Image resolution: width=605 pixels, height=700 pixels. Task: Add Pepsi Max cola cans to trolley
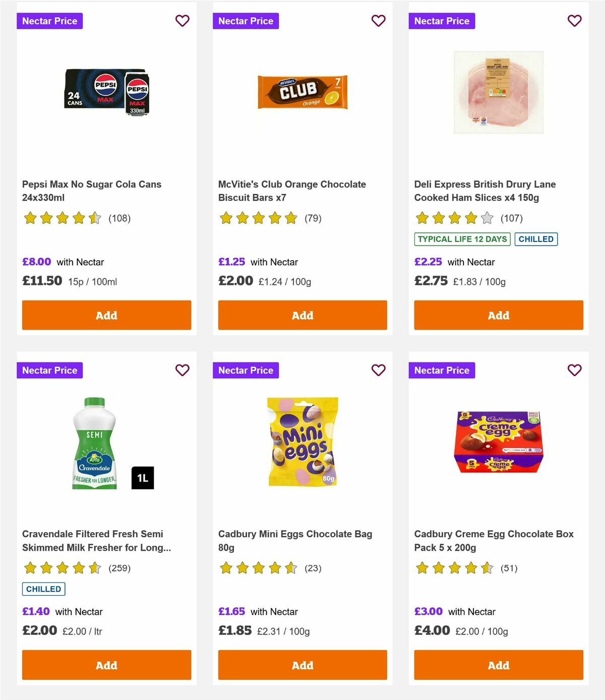point(106,315)
